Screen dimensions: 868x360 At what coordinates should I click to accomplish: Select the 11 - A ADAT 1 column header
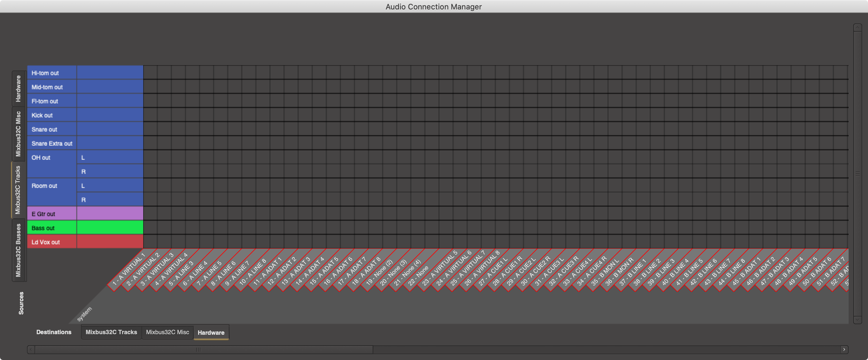pyautogui.click(x=268, y=271)
